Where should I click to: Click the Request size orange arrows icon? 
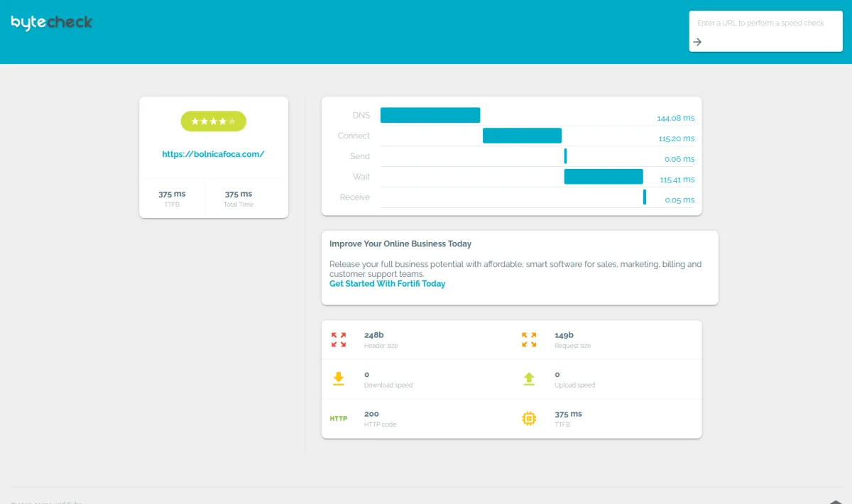[529, 339]
